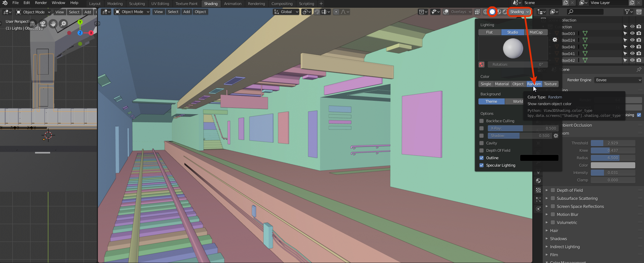This screenshot has width=644, height=263.
Task: Toggle perspective/orthographic grid icon in left viewport
Action: click(33, 24)
